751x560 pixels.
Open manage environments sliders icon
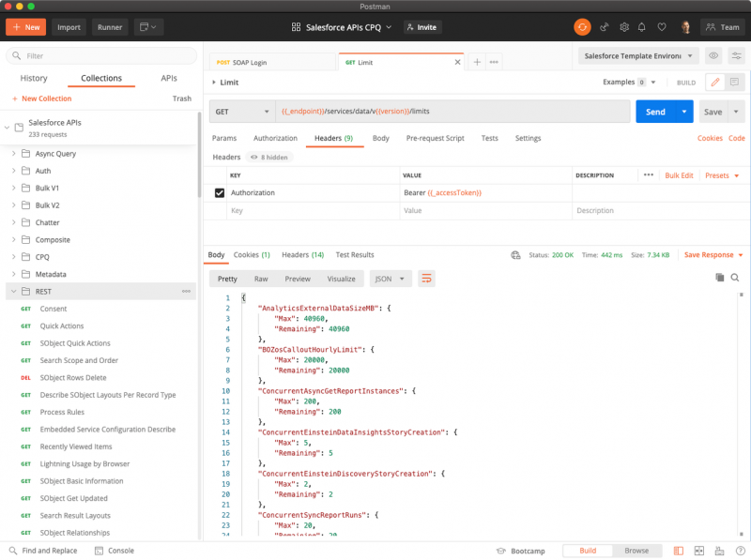(x=737, y=56)
